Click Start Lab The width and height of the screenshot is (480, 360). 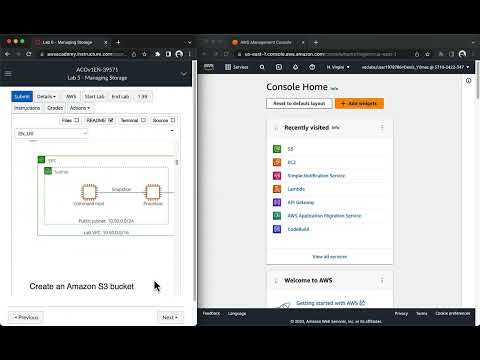pyautogui.click(x=94, y=97)
